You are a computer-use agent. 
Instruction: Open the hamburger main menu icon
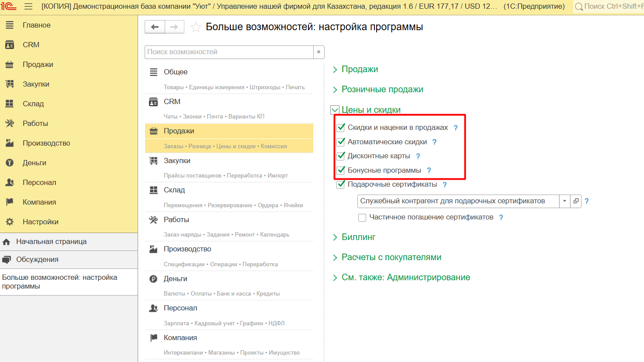[x=28, y=7]
